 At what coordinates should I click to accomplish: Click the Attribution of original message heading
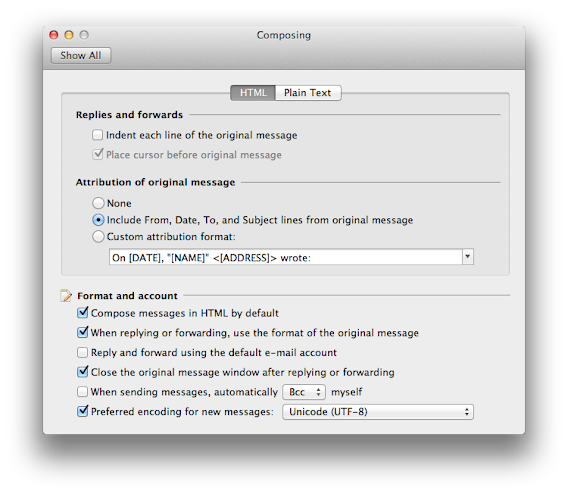coord(155,182)
